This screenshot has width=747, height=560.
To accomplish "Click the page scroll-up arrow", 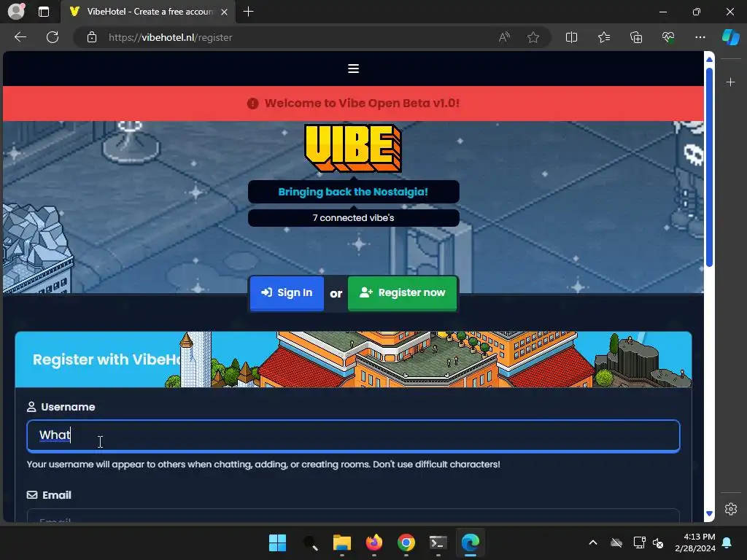I will pos(709,60).
